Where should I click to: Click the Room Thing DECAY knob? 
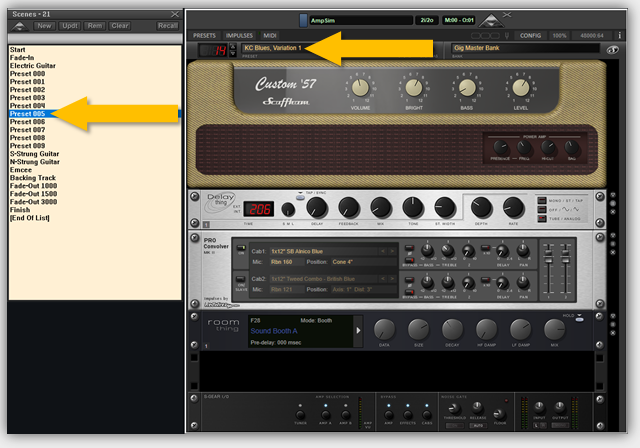[x=451, y=329]
